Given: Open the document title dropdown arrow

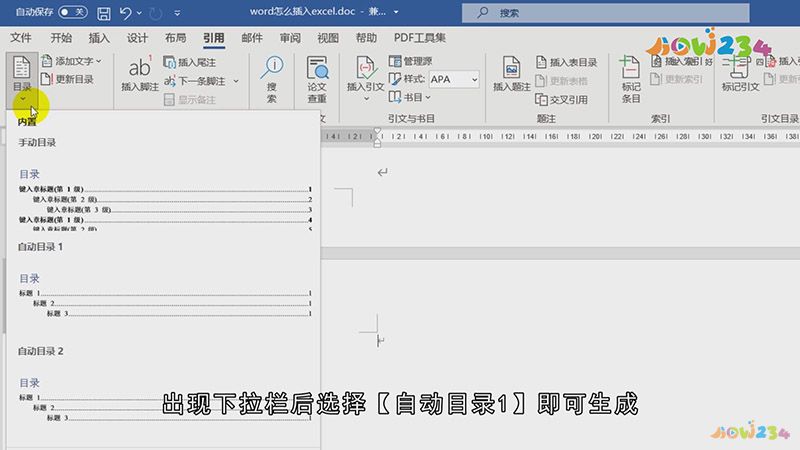Looking at the screenshot, I should [x=396, y=12].
